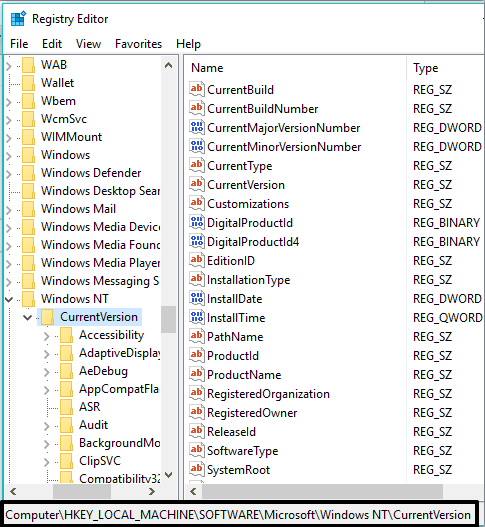Open the Edit menu
485x527 pixels.
52,44
